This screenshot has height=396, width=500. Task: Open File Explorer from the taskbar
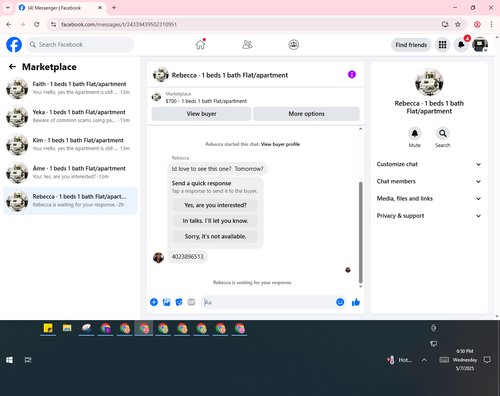(67, 328)
